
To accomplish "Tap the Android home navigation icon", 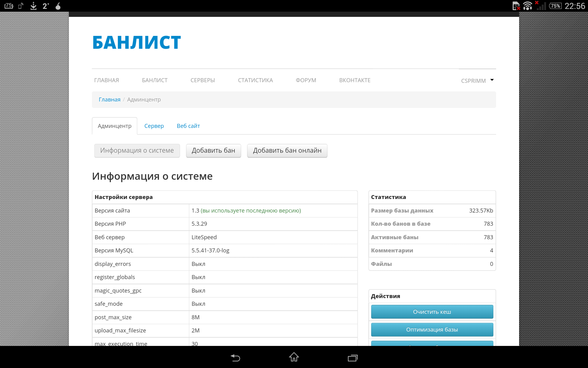I will (x=294, y=357).
